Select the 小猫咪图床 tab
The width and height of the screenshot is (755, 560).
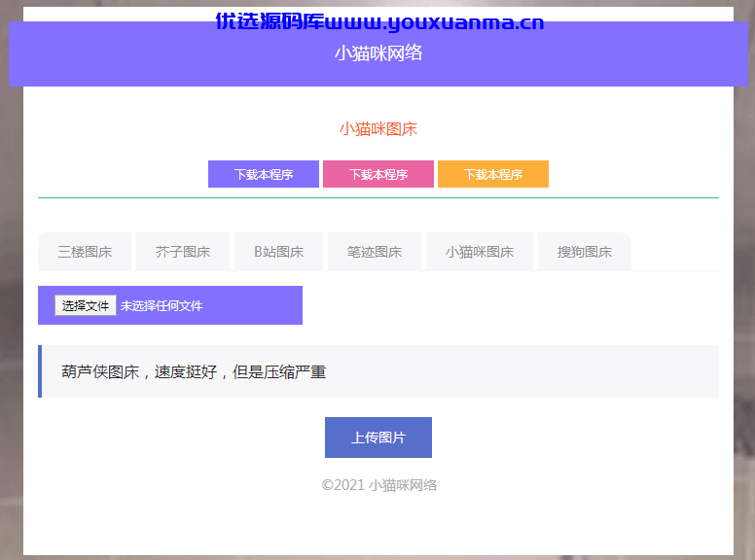pos(480,252)
